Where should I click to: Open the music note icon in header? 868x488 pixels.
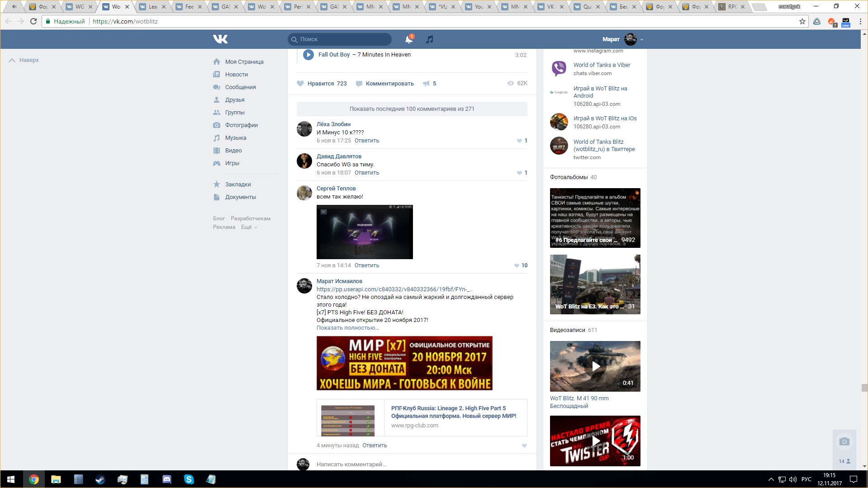pos(430,39)
